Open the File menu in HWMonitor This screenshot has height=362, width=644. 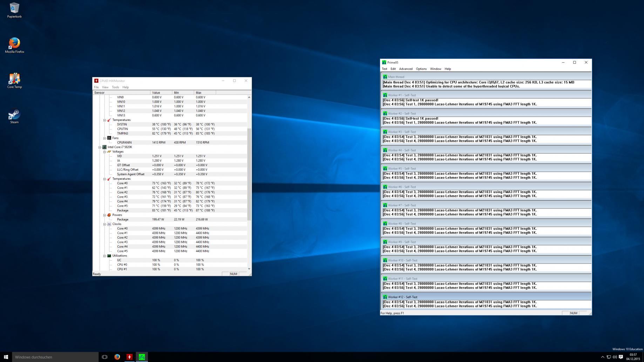pos(96,87)
